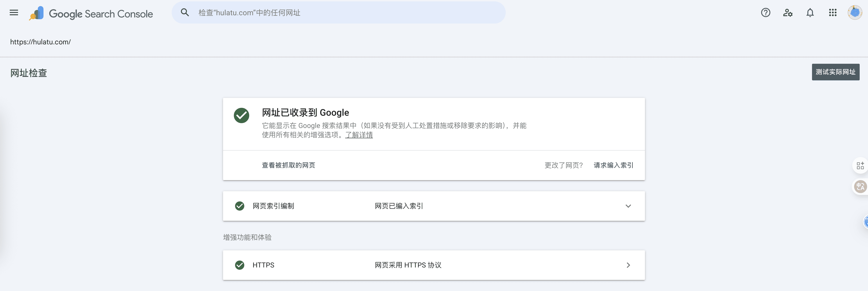
Task: Open the notifications bell
Action: [810, 13]
